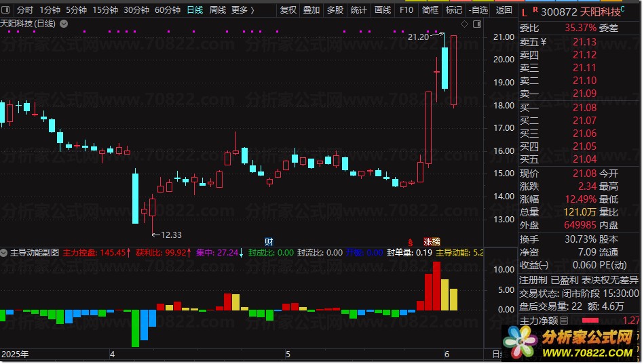This screenshot has height=364, width=644.
Task: Click 卖三 price 21.11
Action: tap(584, 68)
